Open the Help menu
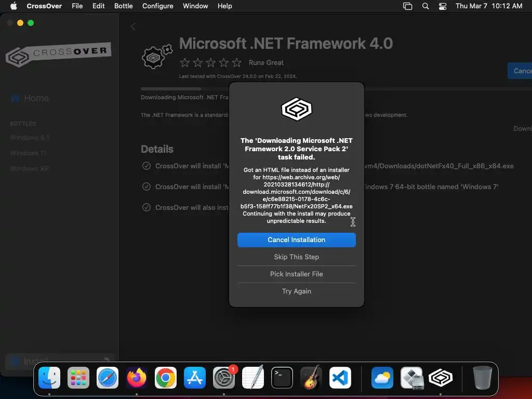Screen dimensions: 532x399 tap(224, 6)
